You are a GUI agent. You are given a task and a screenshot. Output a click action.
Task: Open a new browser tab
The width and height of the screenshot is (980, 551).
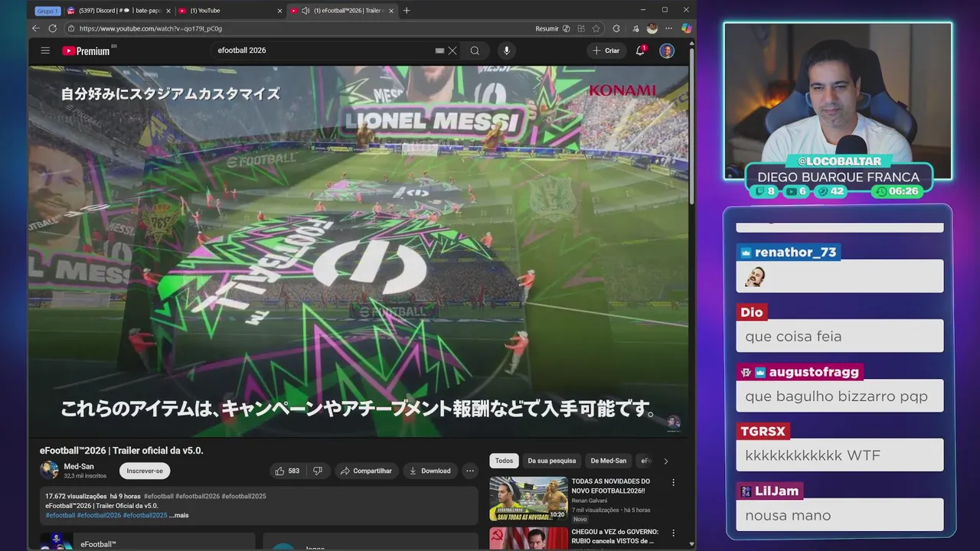407,11
